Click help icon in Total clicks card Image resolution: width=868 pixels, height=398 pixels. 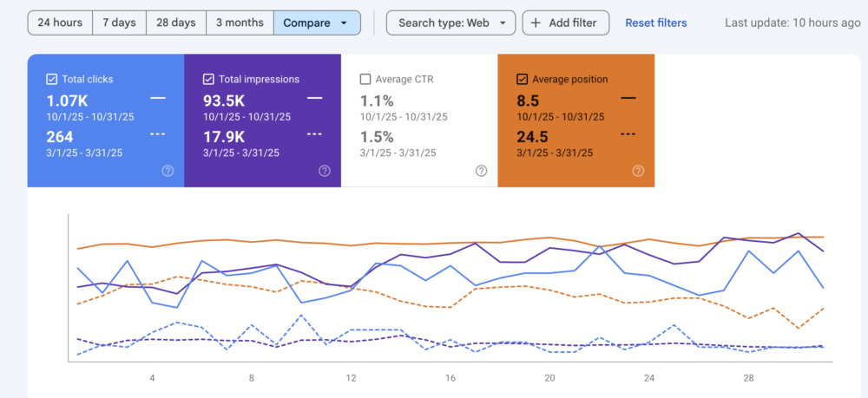[168, 171]
